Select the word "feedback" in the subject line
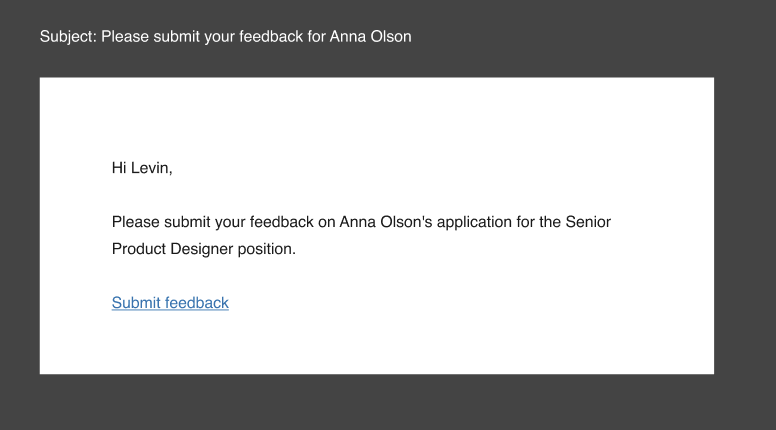Image resolution: width=776 pixels, height=430 pixels. 271,37
